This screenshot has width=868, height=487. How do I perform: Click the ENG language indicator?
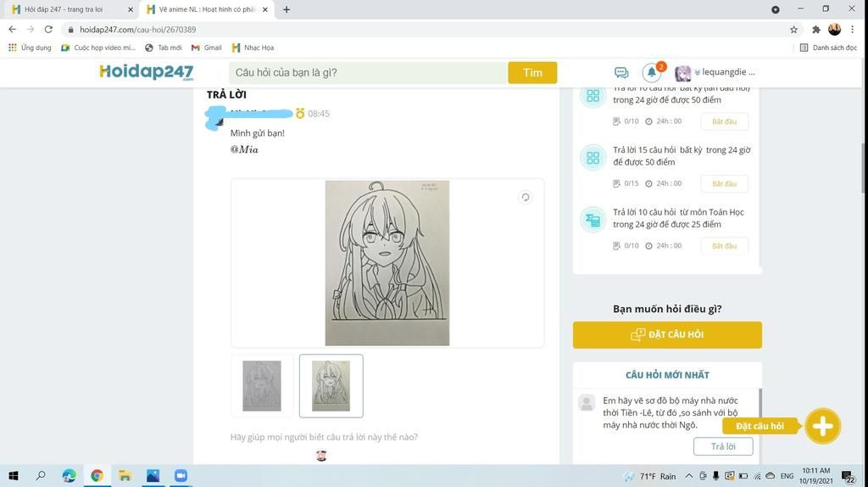pos(787,476)
